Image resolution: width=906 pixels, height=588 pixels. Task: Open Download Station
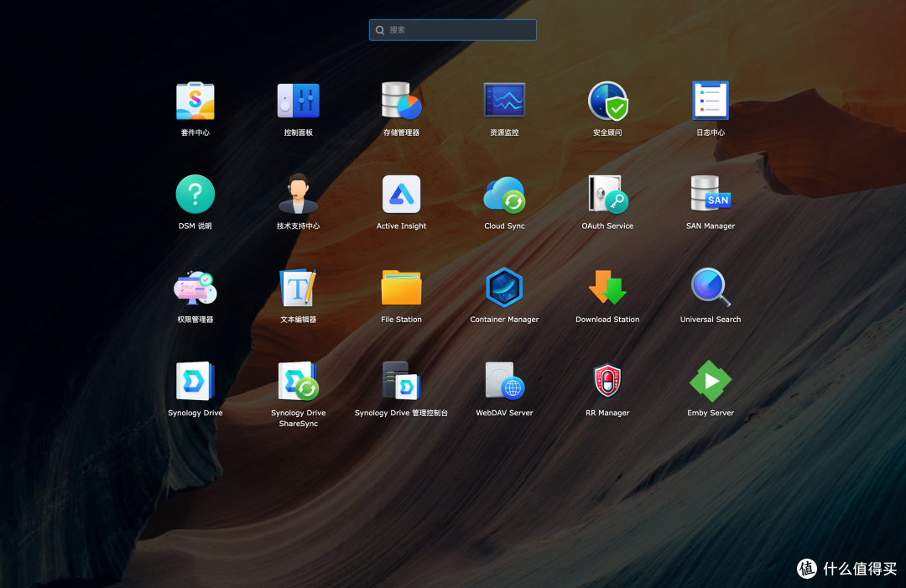tap(607, 289)
